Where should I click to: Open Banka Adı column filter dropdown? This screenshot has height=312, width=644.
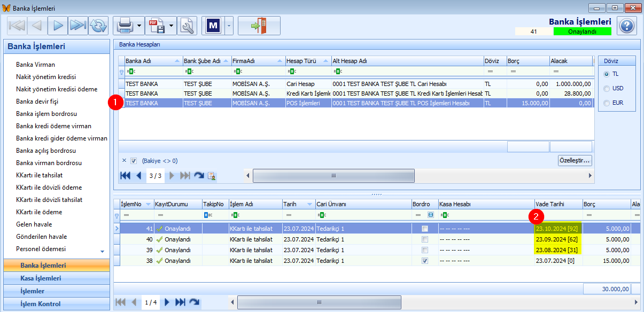click(177, 61)
